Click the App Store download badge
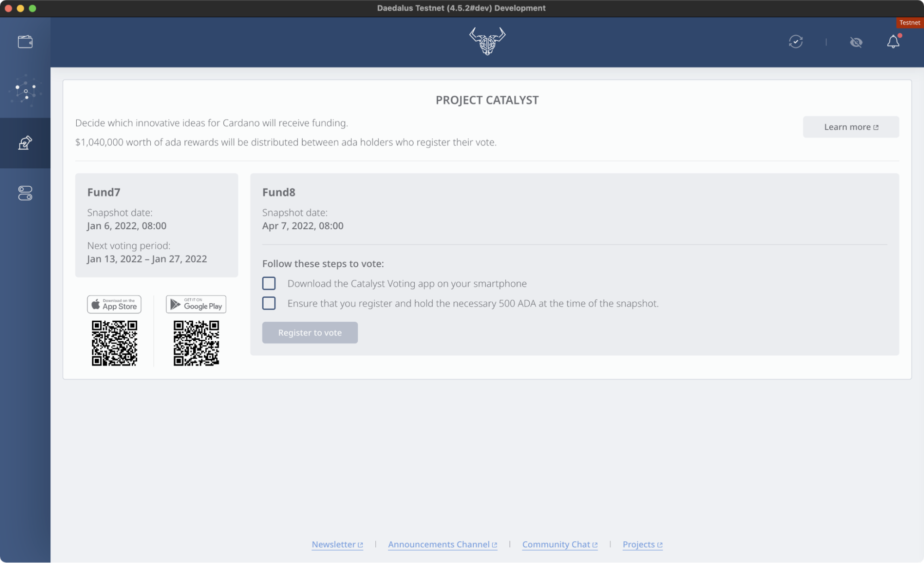Image resolution: width=924 pixels, height=563 pixels. click(114, 305)
